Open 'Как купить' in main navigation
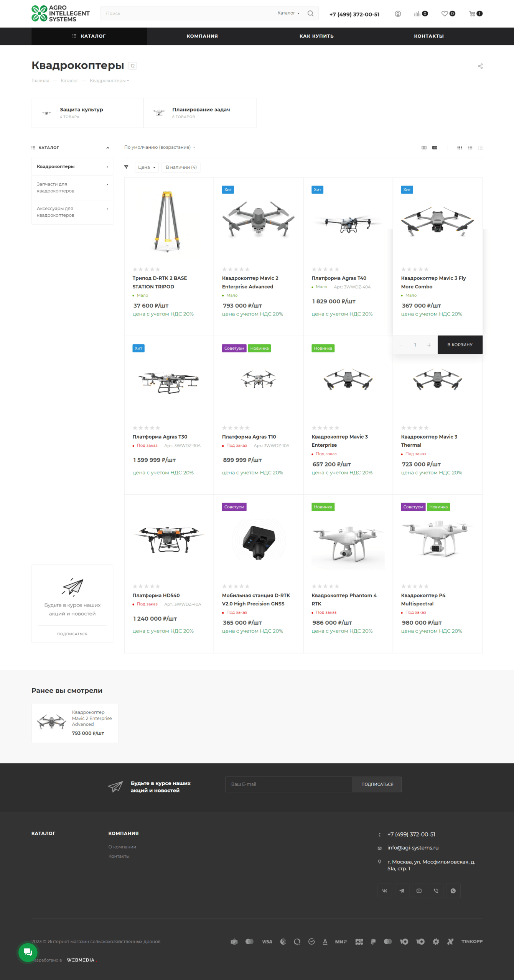514x980 pixels. [x=316, y=36]
